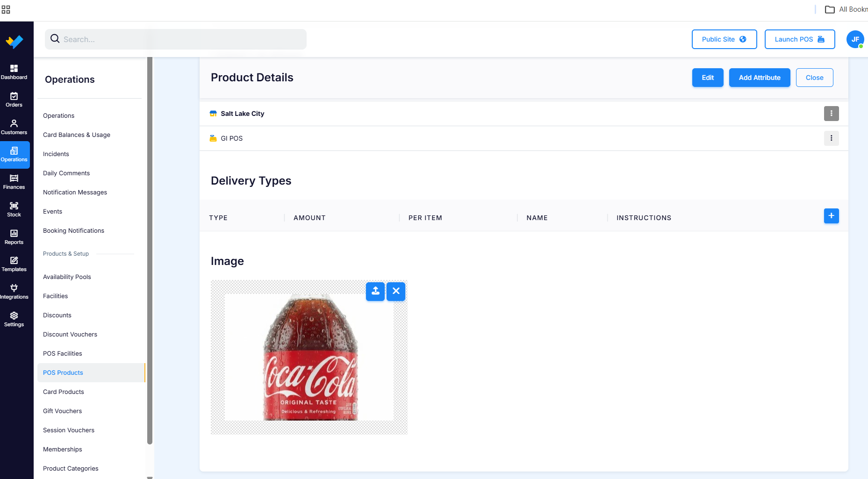Click the Coca-Cola product image

pyautogui.click(x=309, y=357)
